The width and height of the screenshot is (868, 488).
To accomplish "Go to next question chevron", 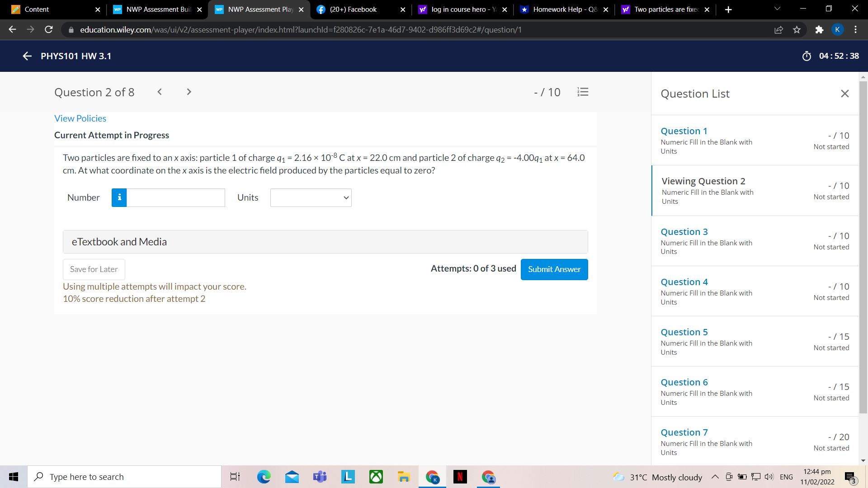I will click(x=189, y=92).
